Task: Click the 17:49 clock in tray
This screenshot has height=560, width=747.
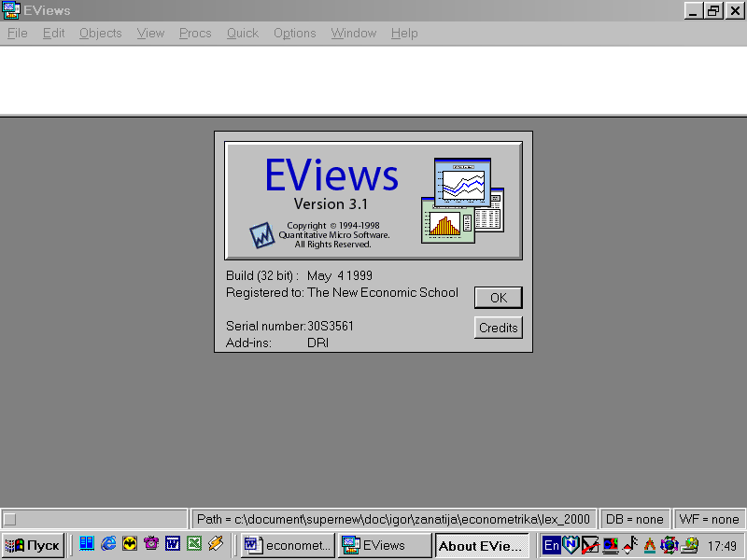Action: (x=722, y=546)
